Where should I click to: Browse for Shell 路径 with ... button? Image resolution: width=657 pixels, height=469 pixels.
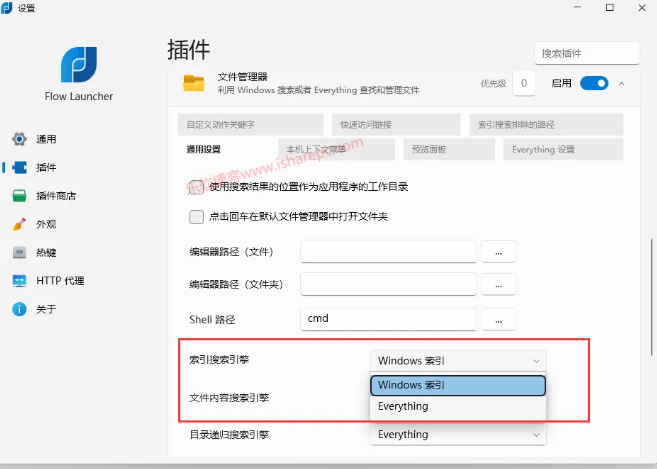pyautogui.click(x=498, y=320)
